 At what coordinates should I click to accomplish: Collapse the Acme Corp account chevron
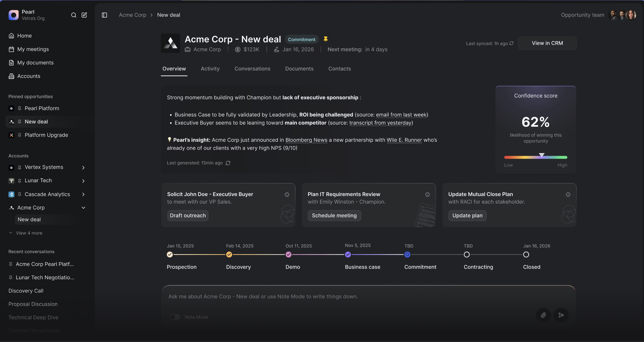click(84, 208)
